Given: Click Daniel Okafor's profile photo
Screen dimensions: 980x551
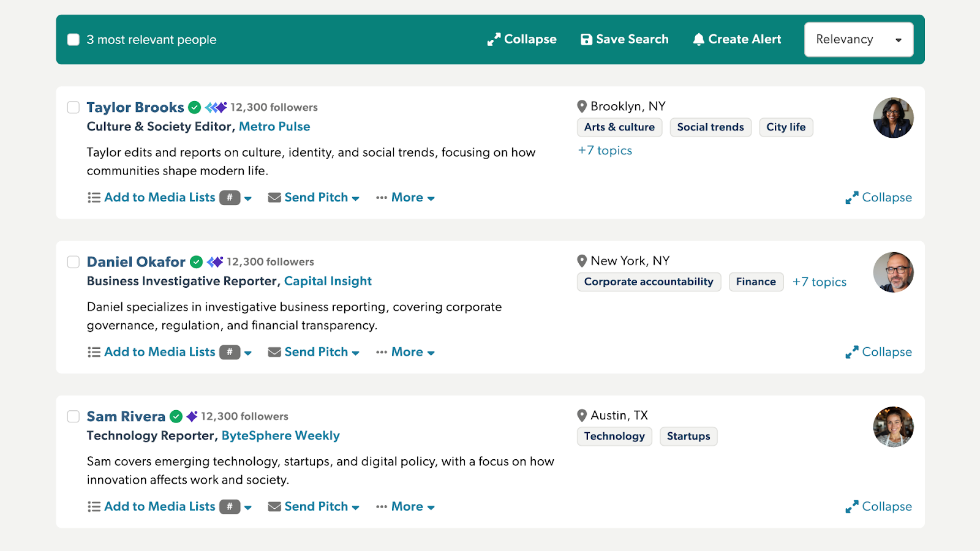Looking at the screenshot, I should point(893,272).
